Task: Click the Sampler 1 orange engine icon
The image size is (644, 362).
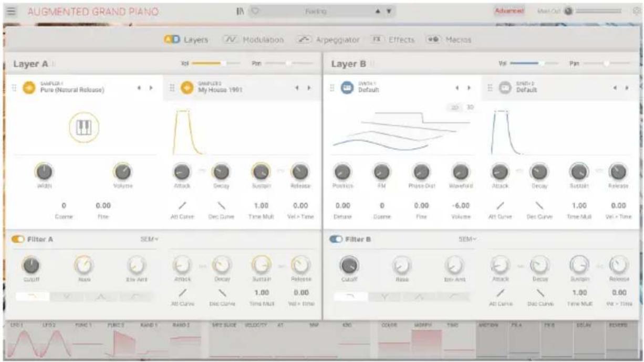Action: point(28,88)
